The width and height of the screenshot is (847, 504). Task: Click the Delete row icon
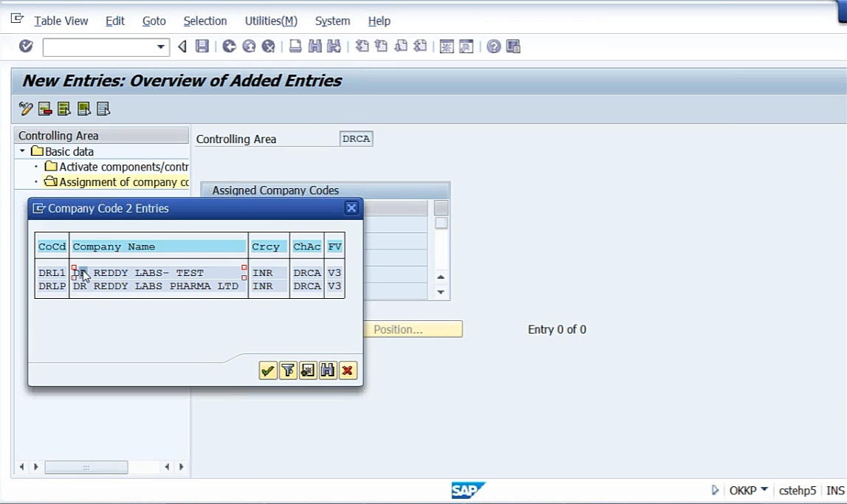45,109
